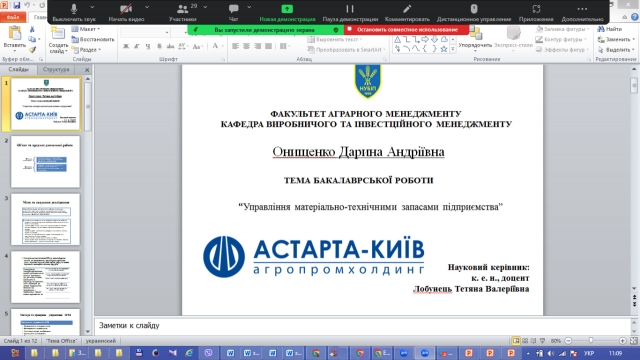Select slide 3 thumbnail
Image resolution: width=640 pixels, height=360 pixels.
pyautogui.click(x=45, y=219)
